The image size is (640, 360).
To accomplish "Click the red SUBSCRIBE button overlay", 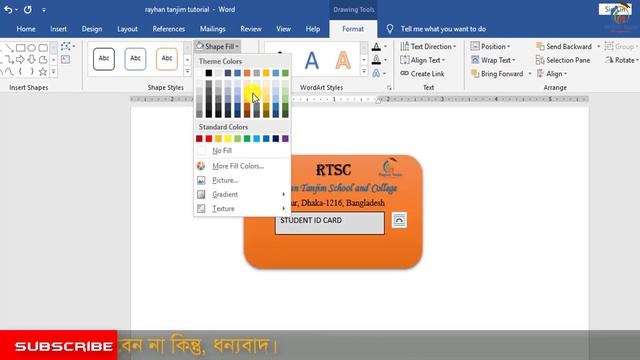I will pyautogui.click(x=59, y=345).
